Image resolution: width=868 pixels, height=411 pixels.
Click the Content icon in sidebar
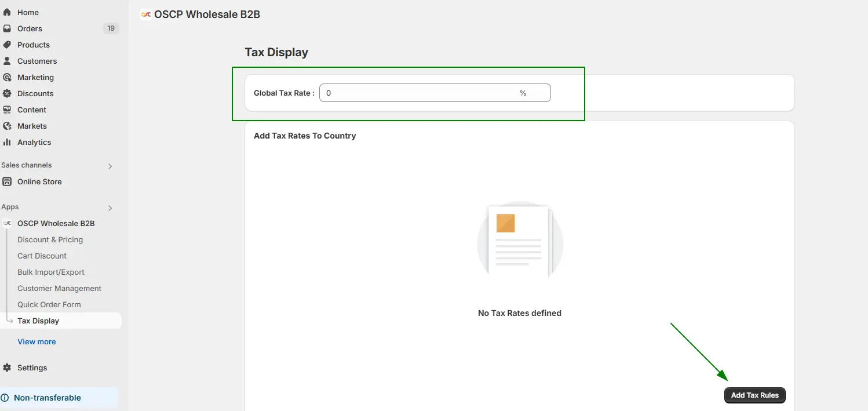7,110
